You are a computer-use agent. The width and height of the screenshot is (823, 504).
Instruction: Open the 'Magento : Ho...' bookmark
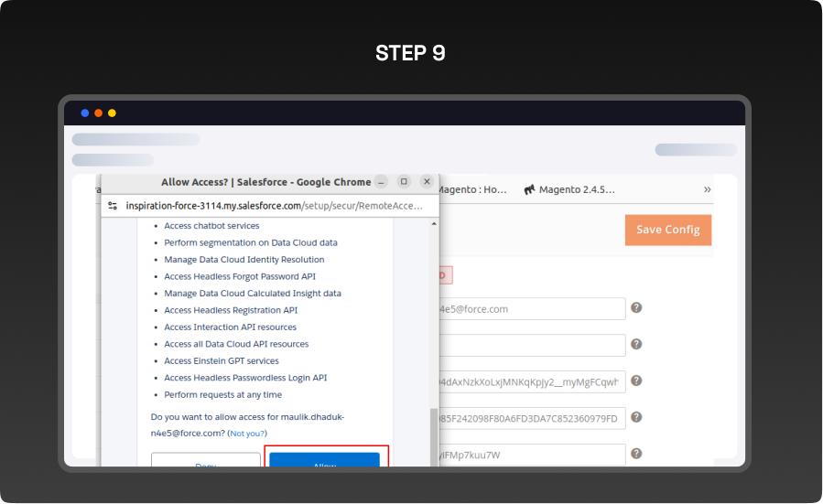click(472, 189)
